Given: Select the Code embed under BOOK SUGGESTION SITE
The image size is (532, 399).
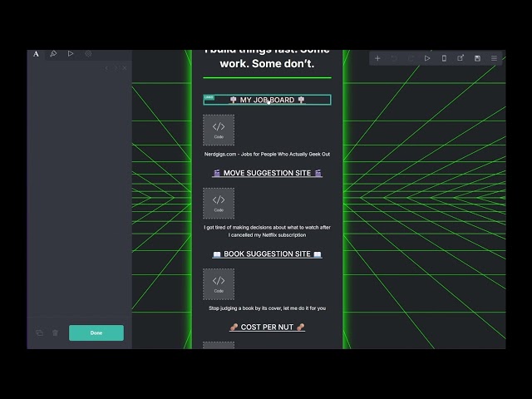Looking at the screenshot, I should [x=219, y=284].
